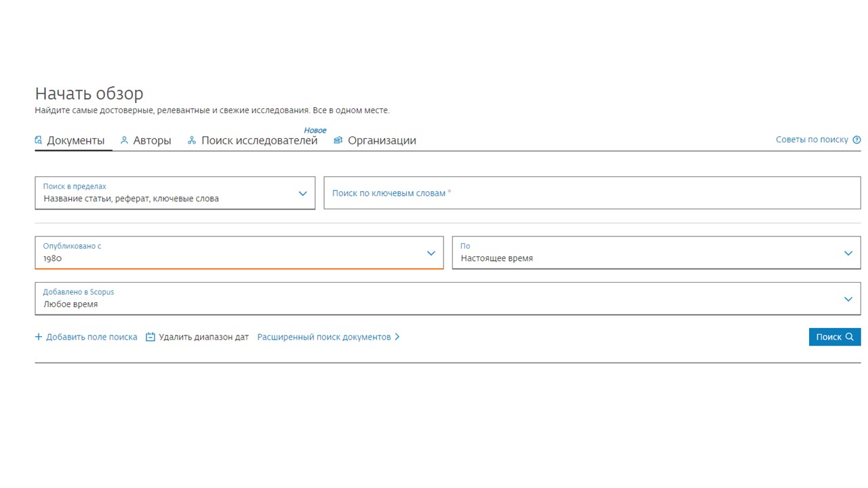Click the person icon beside Авторы

point(124,140)
